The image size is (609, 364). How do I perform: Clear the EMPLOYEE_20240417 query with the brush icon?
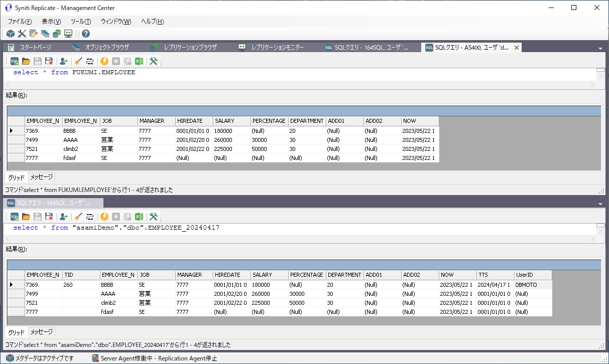coord(78,217)
